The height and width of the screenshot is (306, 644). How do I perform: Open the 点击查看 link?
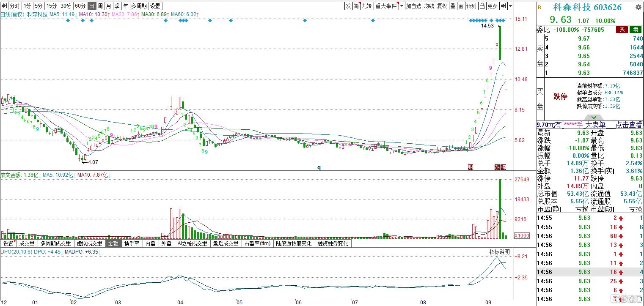[629, 125]
